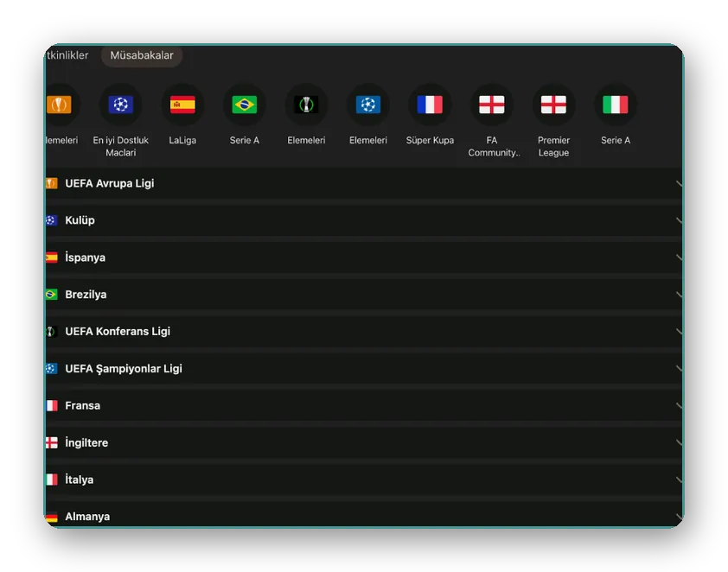The height and width of the screenshot is (572, 728).
Task: Expand the UEFA Avrupa Ligi row
Action: pos(363,183)
